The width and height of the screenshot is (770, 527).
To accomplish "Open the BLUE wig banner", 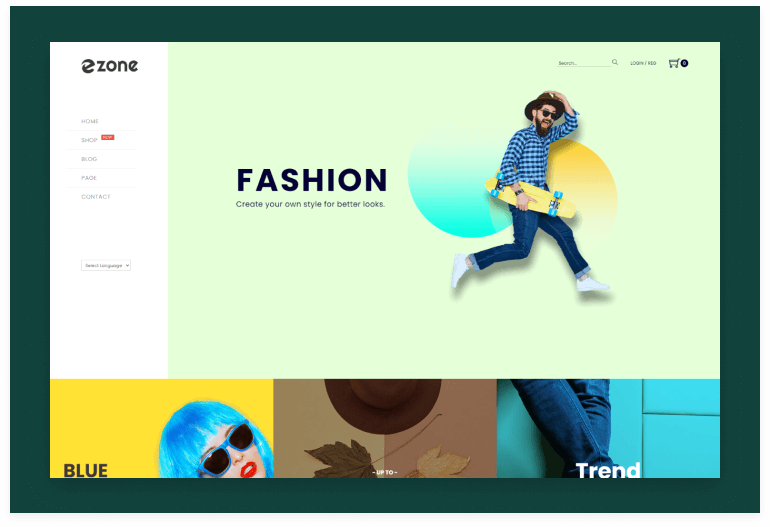I will (x=161, y=428).
